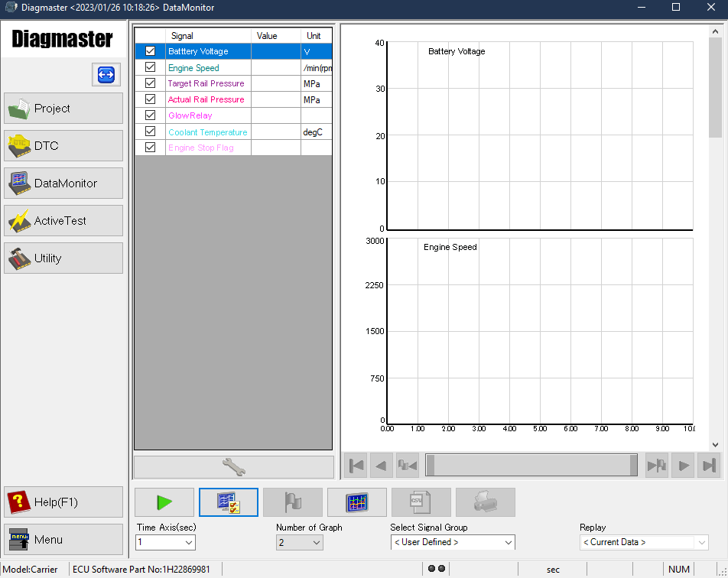728x578 pixels.
Task: Click the printer icon
Action: [485, 502]
